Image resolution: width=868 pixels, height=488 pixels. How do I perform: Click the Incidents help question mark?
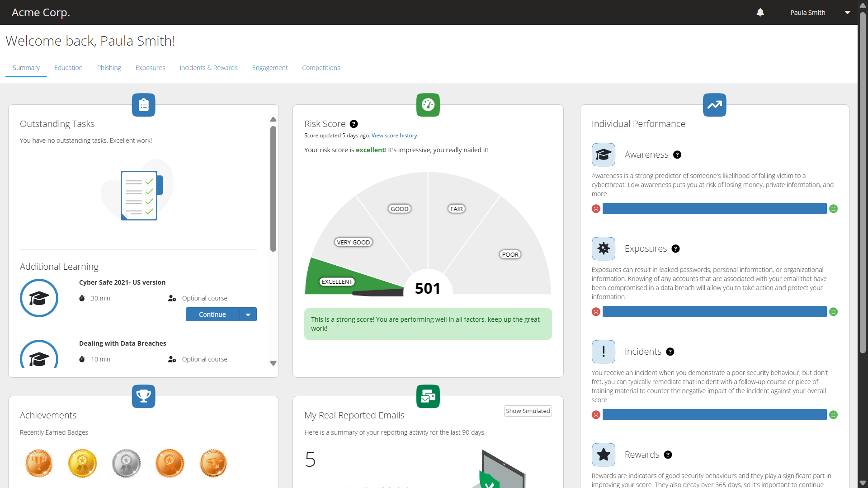coord(670,352)
